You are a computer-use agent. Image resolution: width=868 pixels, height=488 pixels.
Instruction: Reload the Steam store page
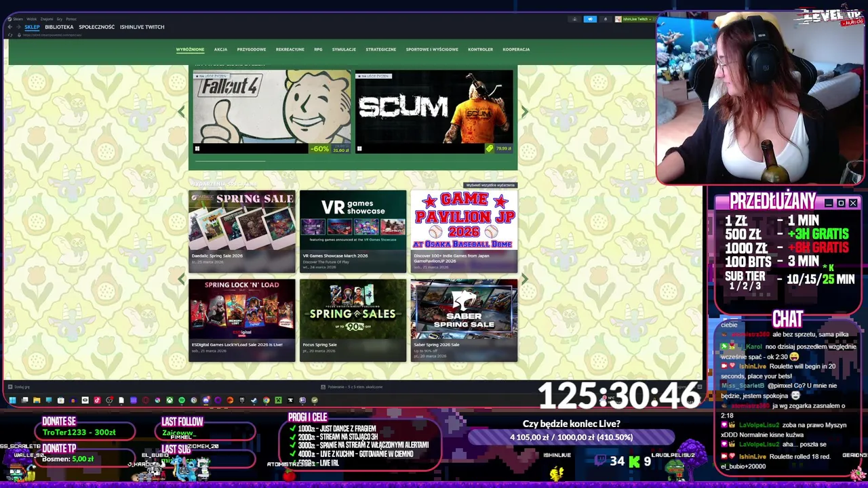tap(10, 35)
